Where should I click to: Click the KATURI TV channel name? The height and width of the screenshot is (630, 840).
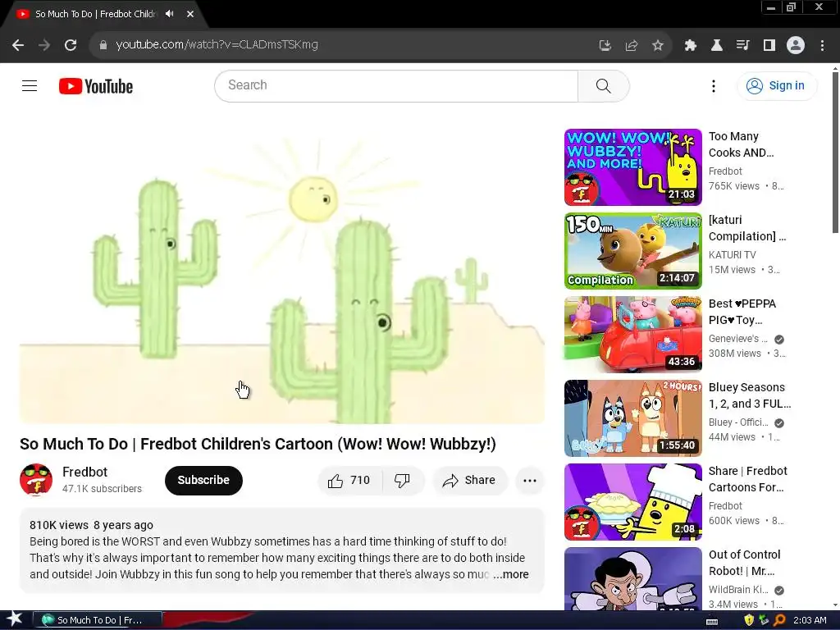733,255
